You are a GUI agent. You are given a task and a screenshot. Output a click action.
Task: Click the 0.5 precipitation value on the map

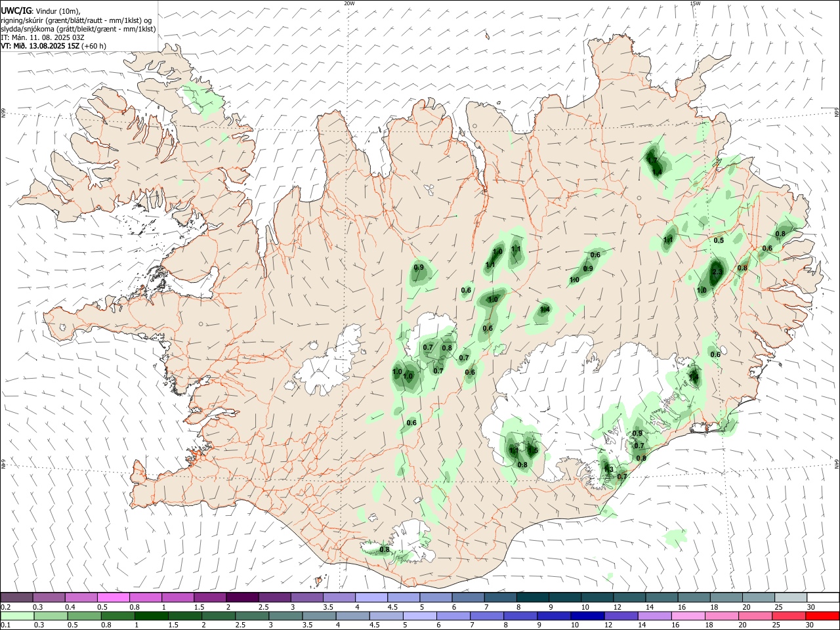click(719, 240)
